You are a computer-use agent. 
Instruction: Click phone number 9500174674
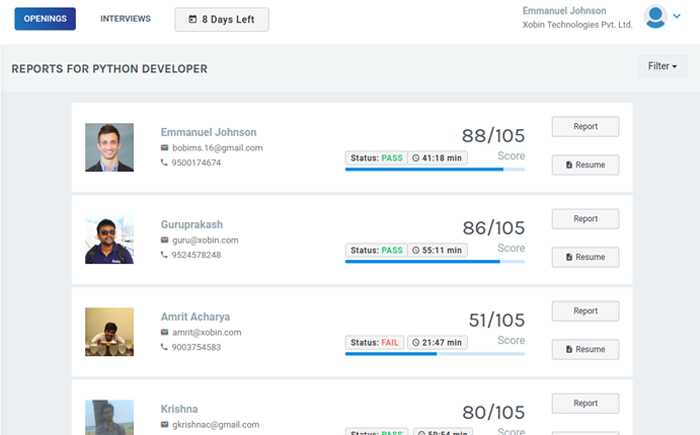(x=196, y=163)
